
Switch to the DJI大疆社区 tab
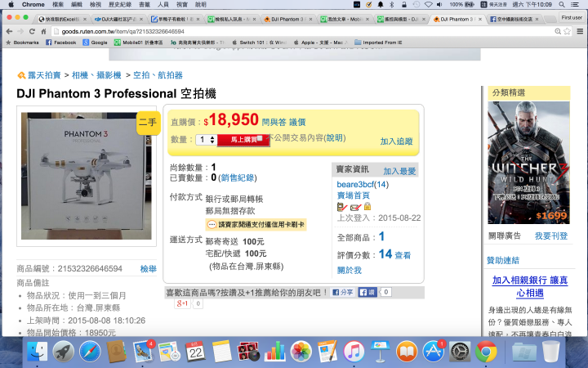pyautogui.click(x=118, y=19)
